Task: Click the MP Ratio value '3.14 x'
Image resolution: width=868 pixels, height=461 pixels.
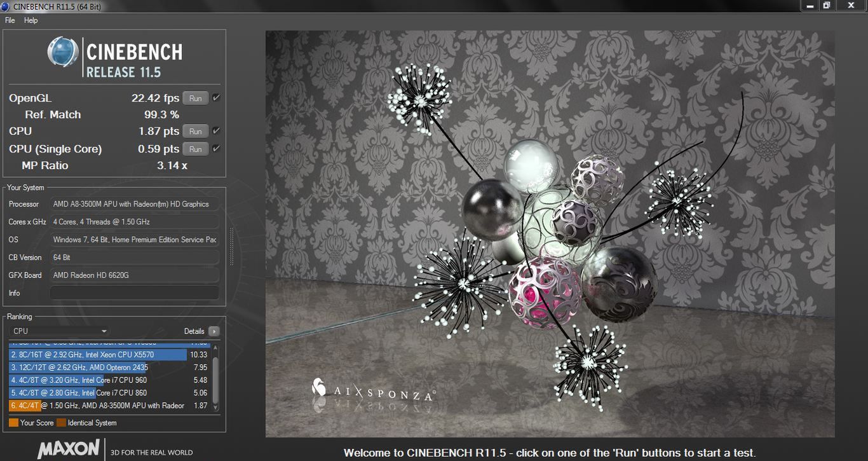Action: [172, 166]
